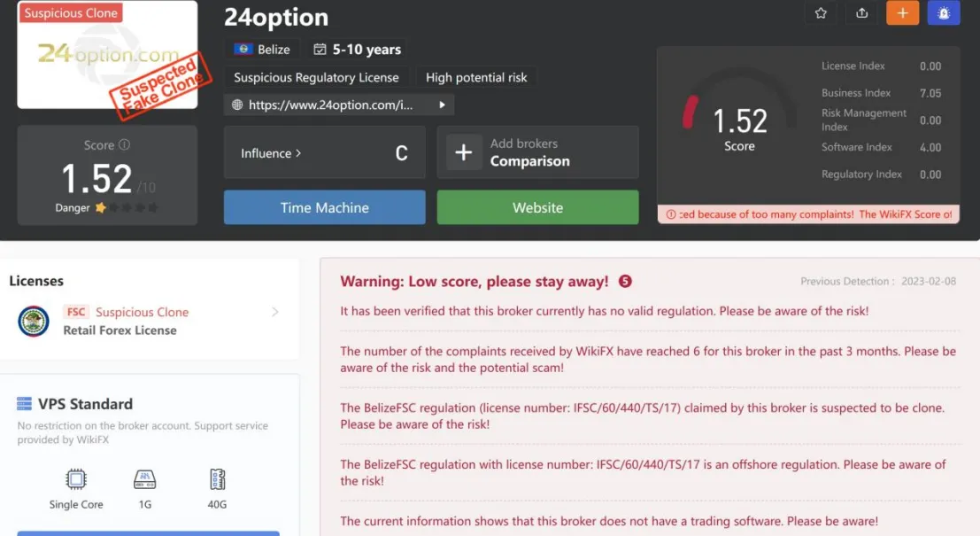
Task: Click the 24option broker title
Action: 275,17
